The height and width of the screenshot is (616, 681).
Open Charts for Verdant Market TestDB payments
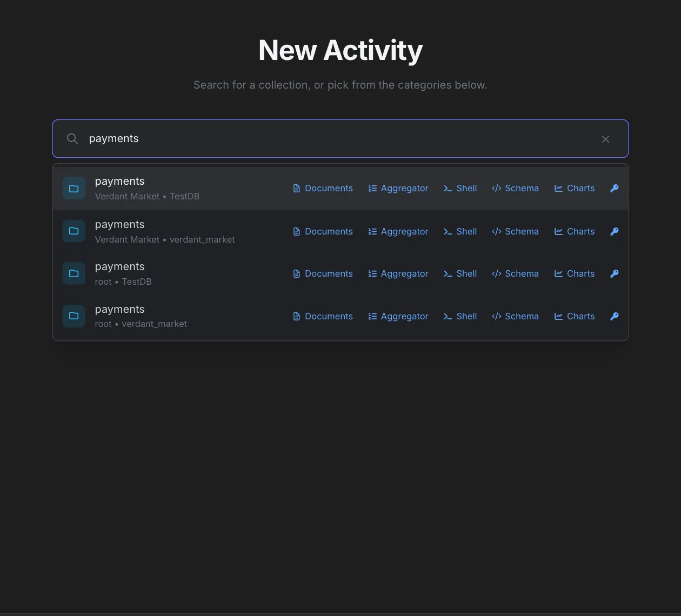(575, 188)
